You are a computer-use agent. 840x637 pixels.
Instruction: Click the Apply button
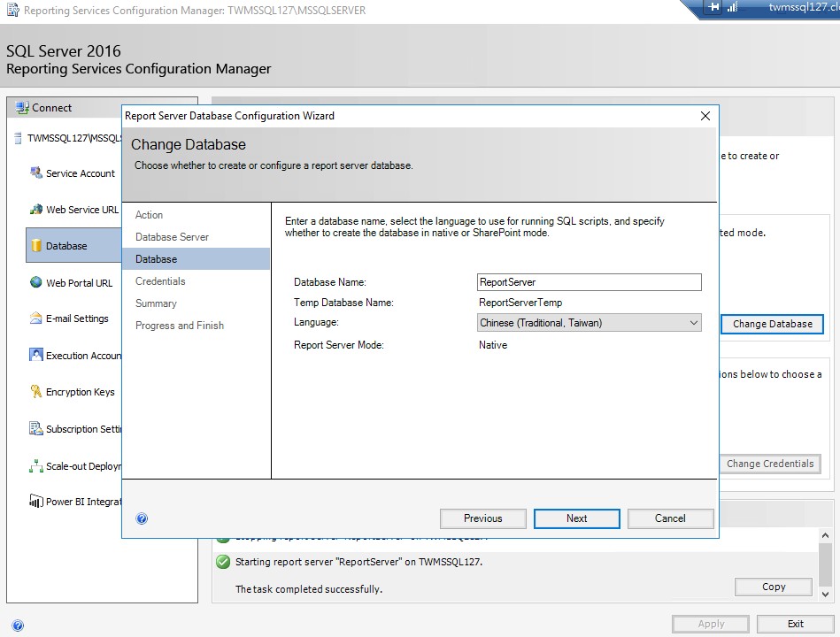(x=711, y=624)
